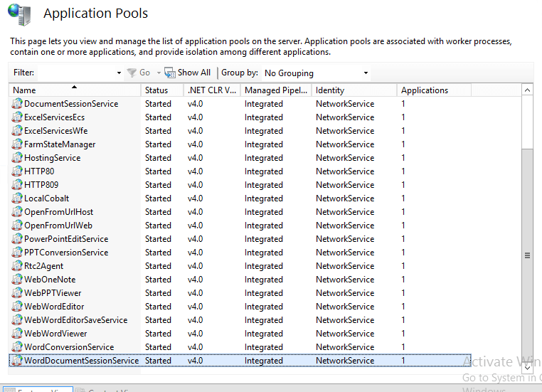Click the DocumentSessionService pool icon
Image resolution: width=542 pixels, height=392 pixels.
click(17, 104)
